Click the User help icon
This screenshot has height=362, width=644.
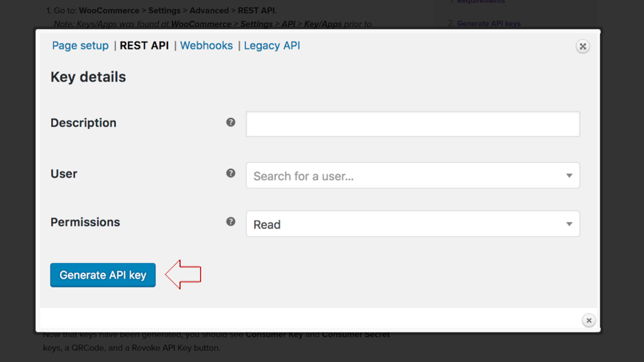point(231,173)
